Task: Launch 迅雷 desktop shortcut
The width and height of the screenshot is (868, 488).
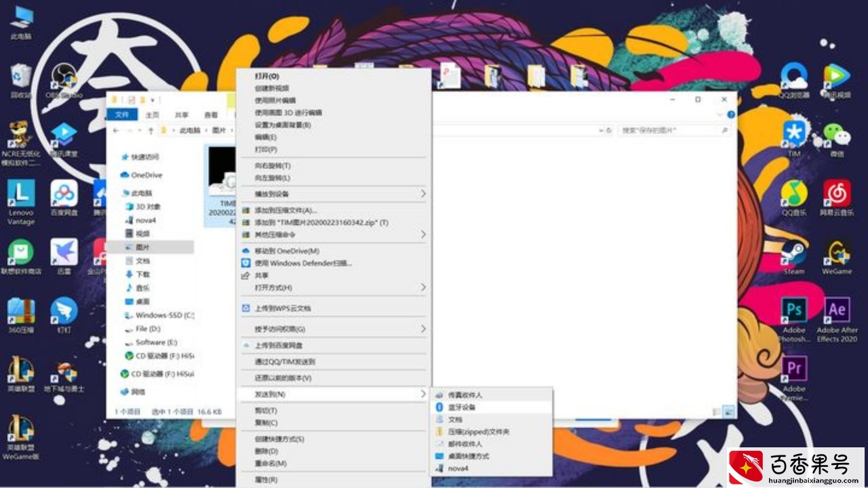Action: pos(64,256)
